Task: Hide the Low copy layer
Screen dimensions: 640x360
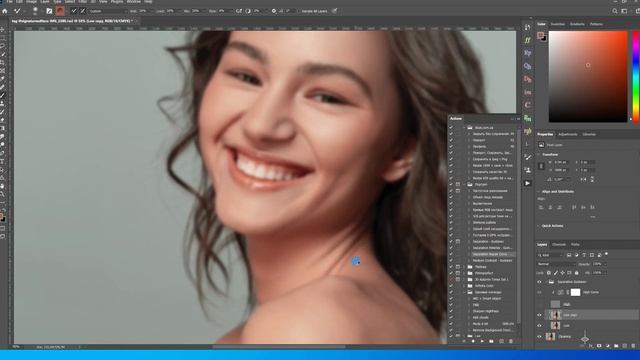Action: [539, 315]
